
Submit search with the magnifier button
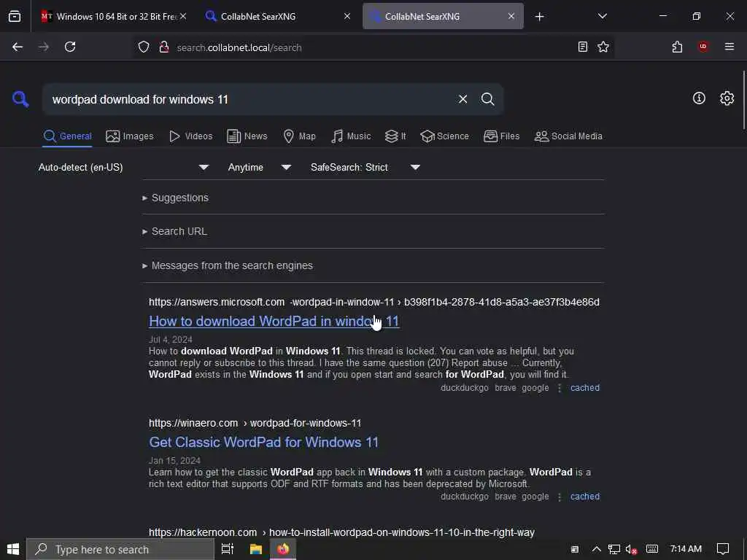(x=487, y=99)
